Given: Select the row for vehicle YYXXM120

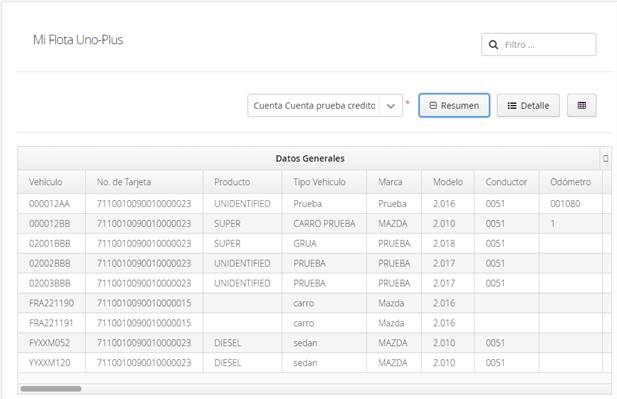Looking at the screenshot, I should click(x=310, y=362).
